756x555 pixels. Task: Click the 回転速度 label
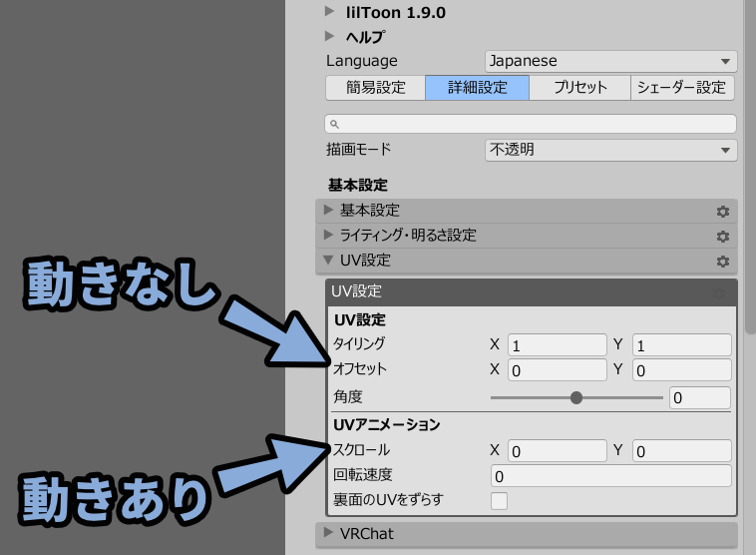coord(363,475)
